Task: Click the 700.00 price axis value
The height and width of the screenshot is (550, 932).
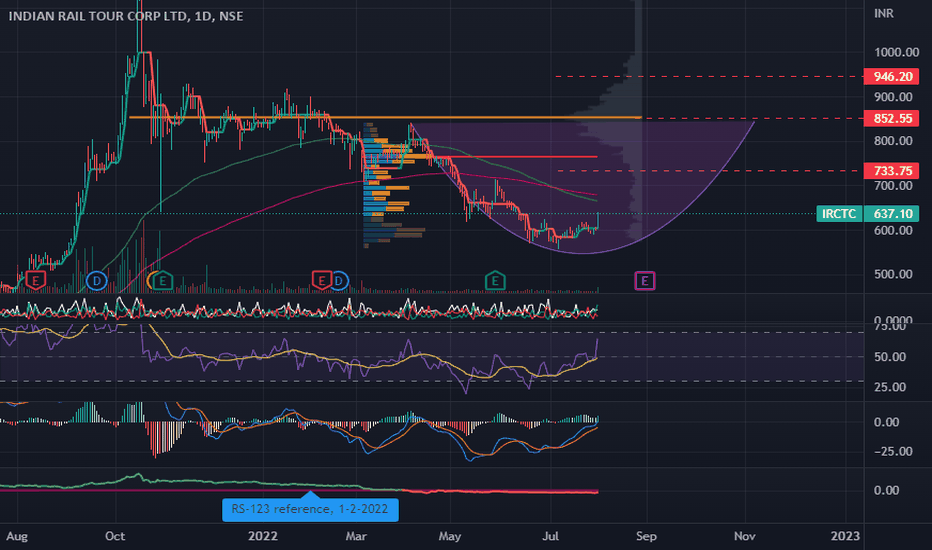Action: 893,186
